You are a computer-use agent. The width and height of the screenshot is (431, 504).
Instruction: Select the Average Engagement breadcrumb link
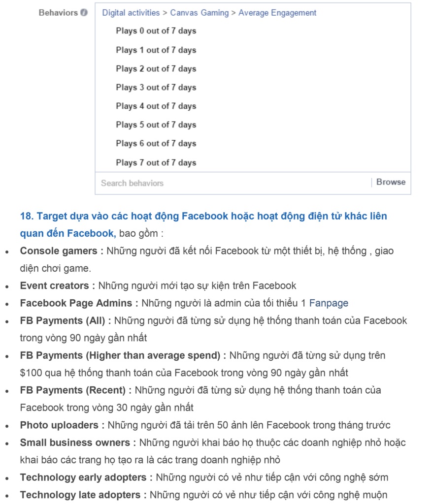277,13
